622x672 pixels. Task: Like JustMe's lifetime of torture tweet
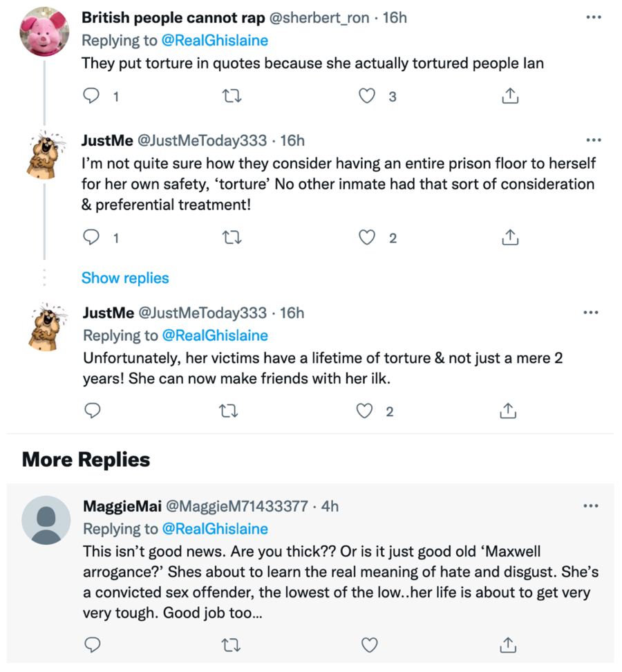pos(365,411)
